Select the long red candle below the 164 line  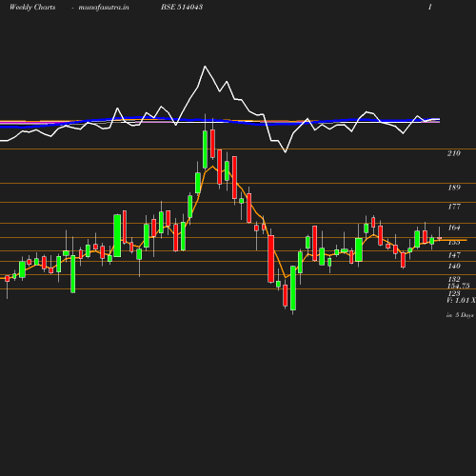coord(270,259)
